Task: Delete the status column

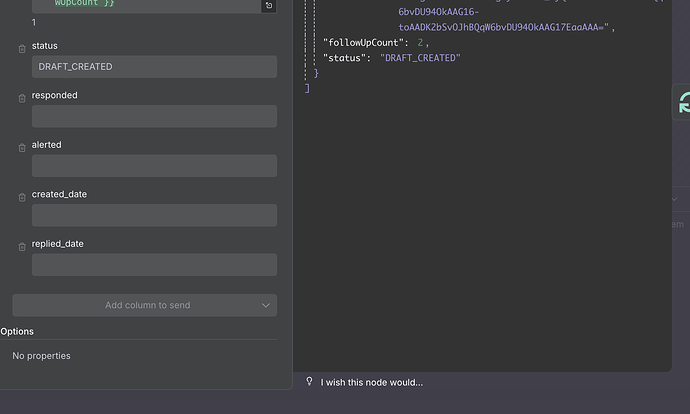Action: pos(22,49)
